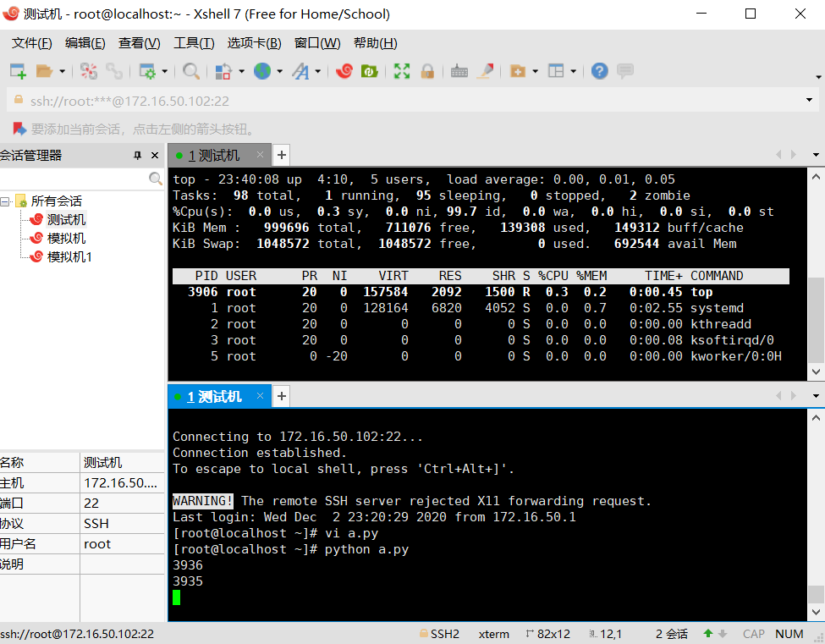Switch to the lower 1 测试机 tab

click(214, 396)
